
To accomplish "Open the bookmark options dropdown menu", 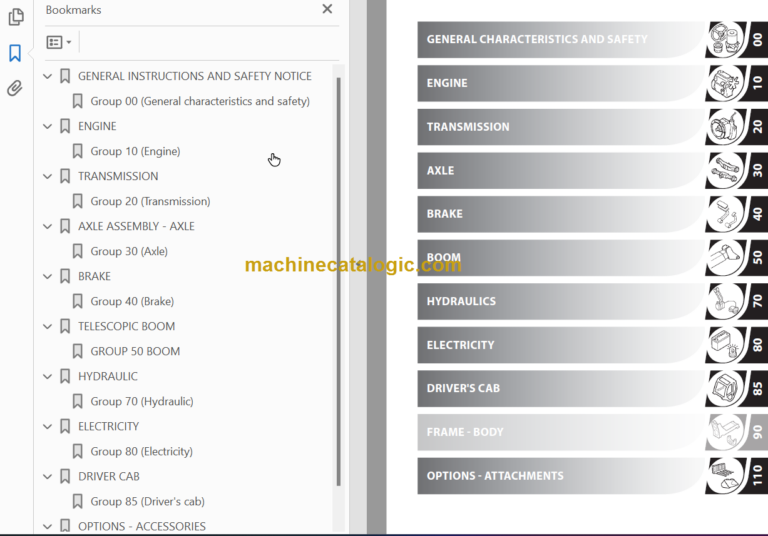I will click(x=59, y=42).
